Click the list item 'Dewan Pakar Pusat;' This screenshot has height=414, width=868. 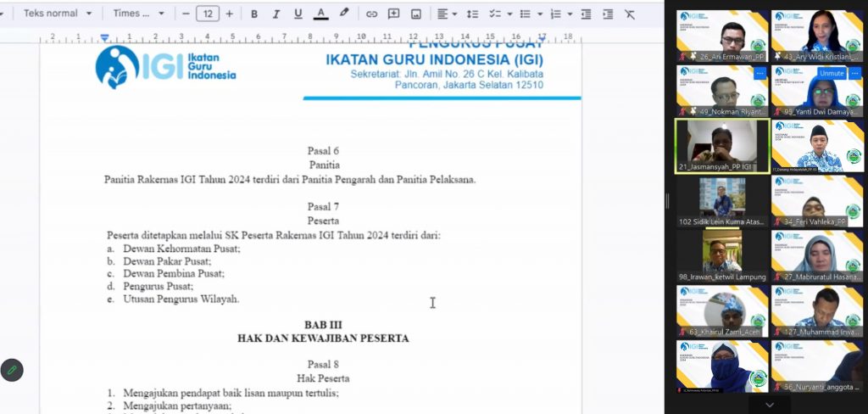point(167,261)
